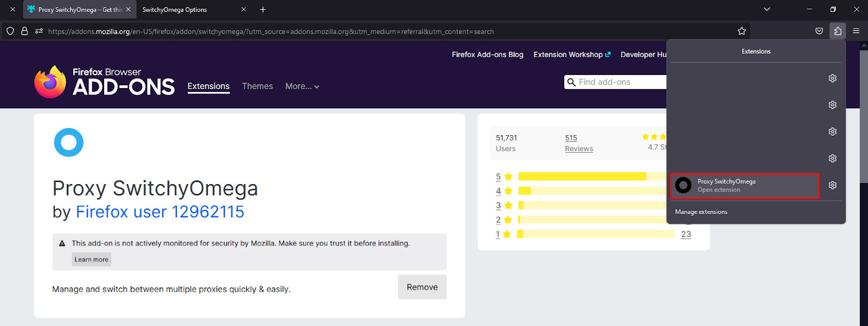Click the shield tracking protection icon
Screen dimensions: 868x326
(10, 31)
